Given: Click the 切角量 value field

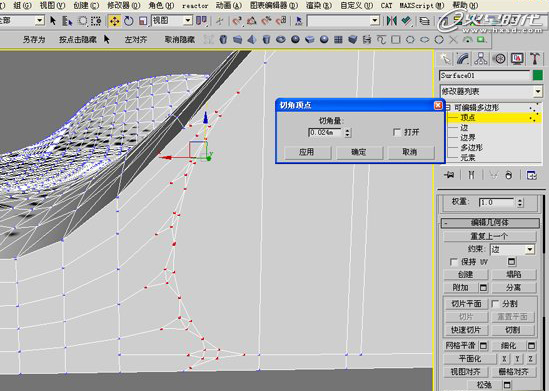Looking at the screenshot, I should (325, 133).
